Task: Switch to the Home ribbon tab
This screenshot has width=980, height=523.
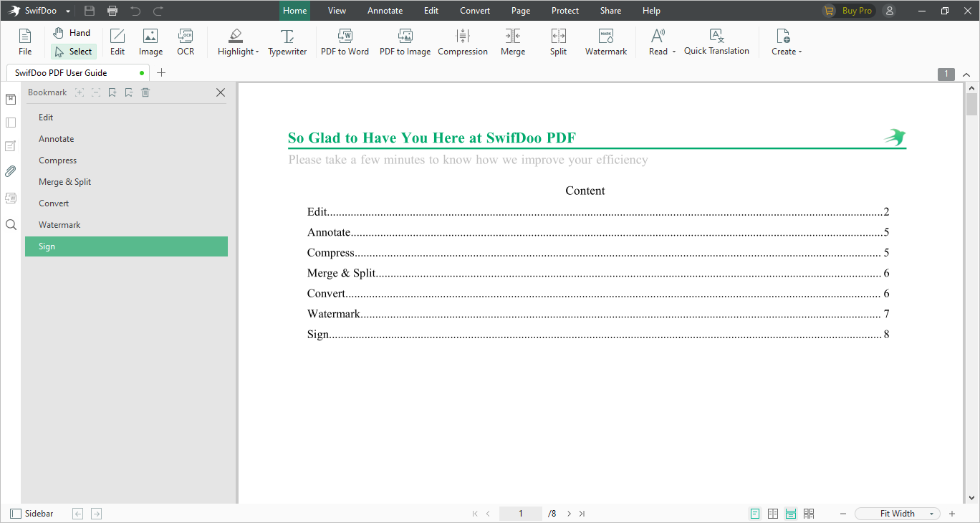Action: 295,11
